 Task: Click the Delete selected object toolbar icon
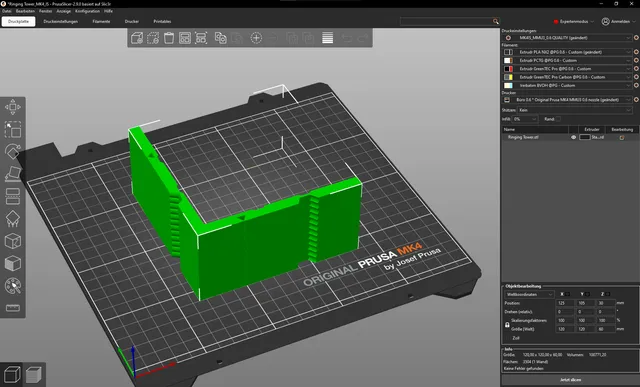click(153, 38)
